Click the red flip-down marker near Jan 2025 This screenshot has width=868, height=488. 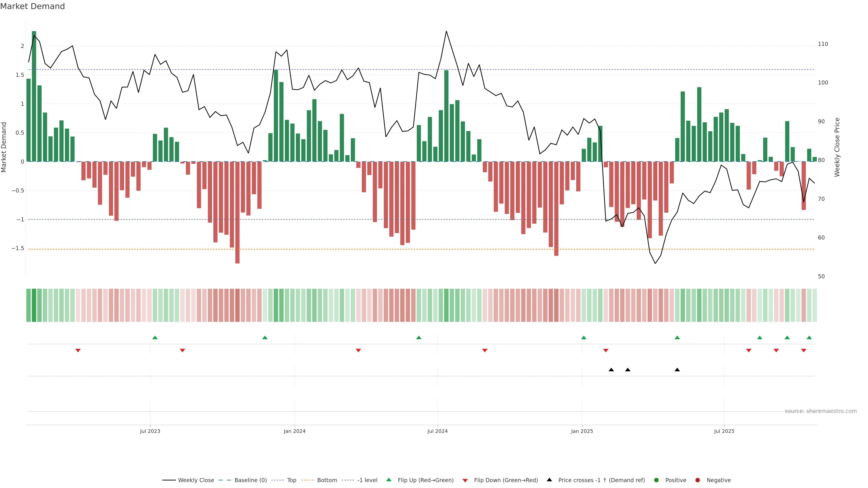pos(606,351)
